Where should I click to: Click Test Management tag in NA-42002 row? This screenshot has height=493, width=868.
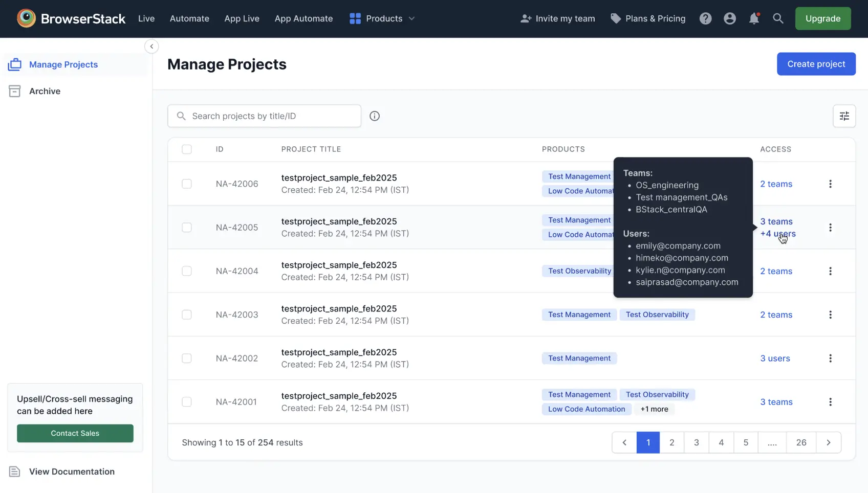click(x=579, y=358)
